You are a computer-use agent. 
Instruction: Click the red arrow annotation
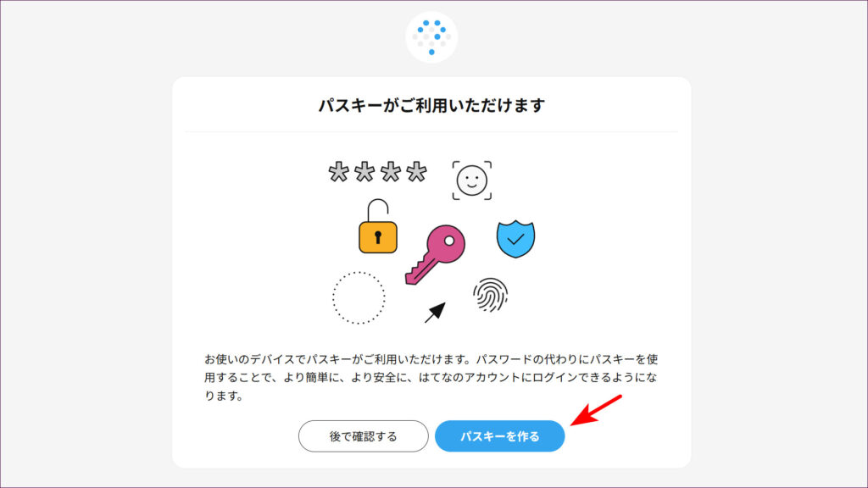(596, 410)
